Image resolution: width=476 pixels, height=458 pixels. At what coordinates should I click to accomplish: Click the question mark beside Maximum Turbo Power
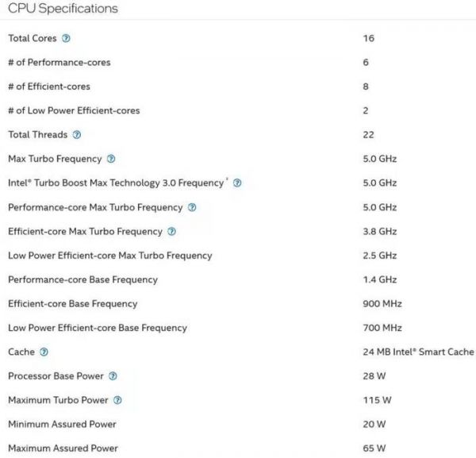pyautogui.click(x=118, y=400)
